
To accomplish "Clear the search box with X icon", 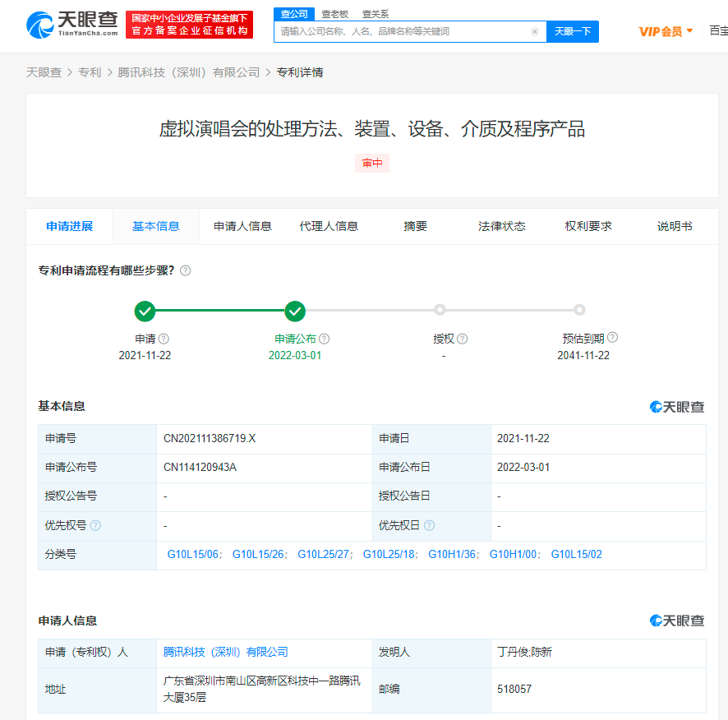I will (x=534, y=32).
